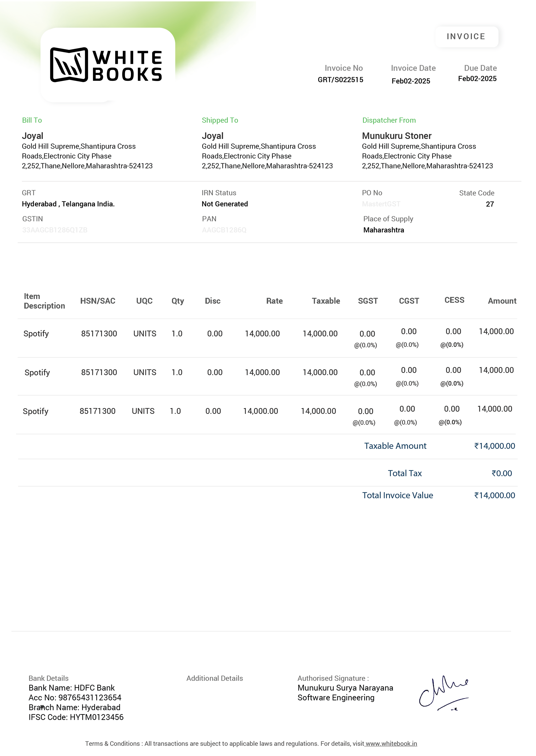Click the Place of Supply label
This screenshot has width=536, height=756.
[x=388, y=219]
